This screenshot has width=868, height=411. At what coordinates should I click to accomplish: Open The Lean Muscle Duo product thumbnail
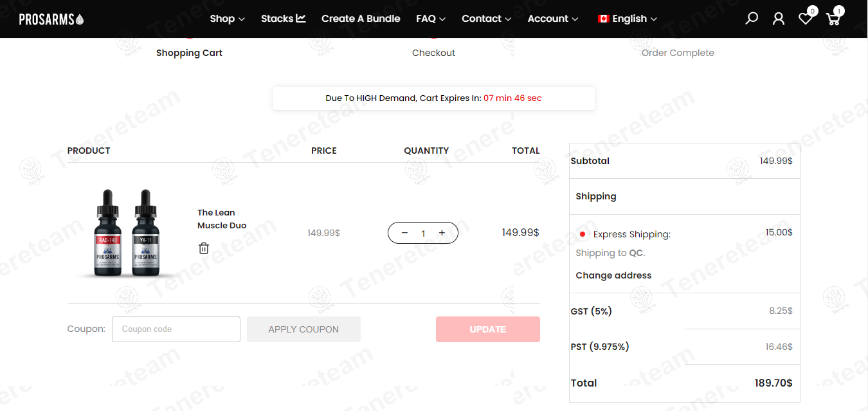coord(127,233)
